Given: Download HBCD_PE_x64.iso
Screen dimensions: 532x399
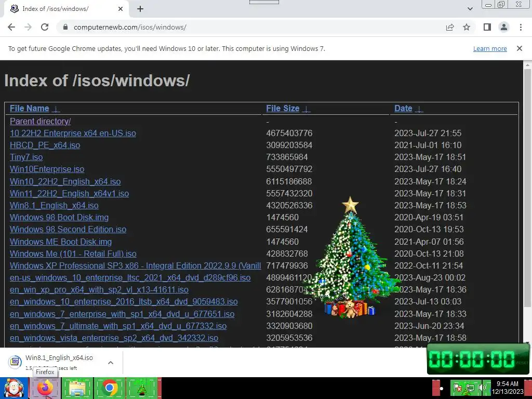Looking at the screenshot, I should click(45, 145).
